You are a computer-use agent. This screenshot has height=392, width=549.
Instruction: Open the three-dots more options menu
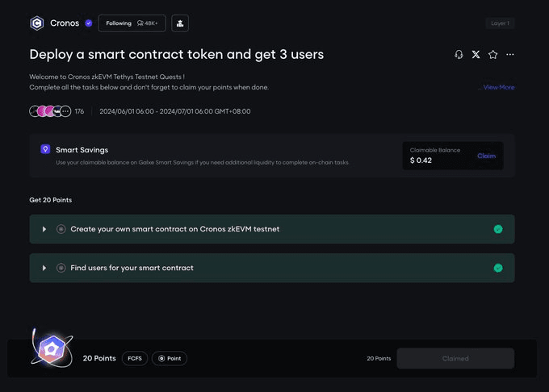510,55
